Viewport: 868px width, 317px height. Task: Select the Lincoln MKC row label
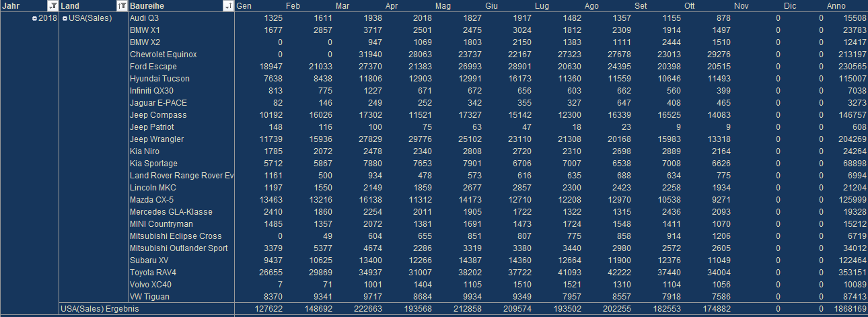[153, 188]
